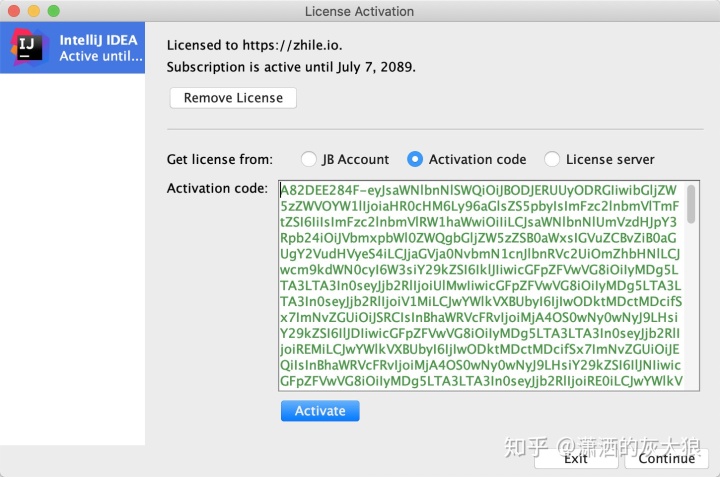Click the License Activation title bar text

click(360, 11)
